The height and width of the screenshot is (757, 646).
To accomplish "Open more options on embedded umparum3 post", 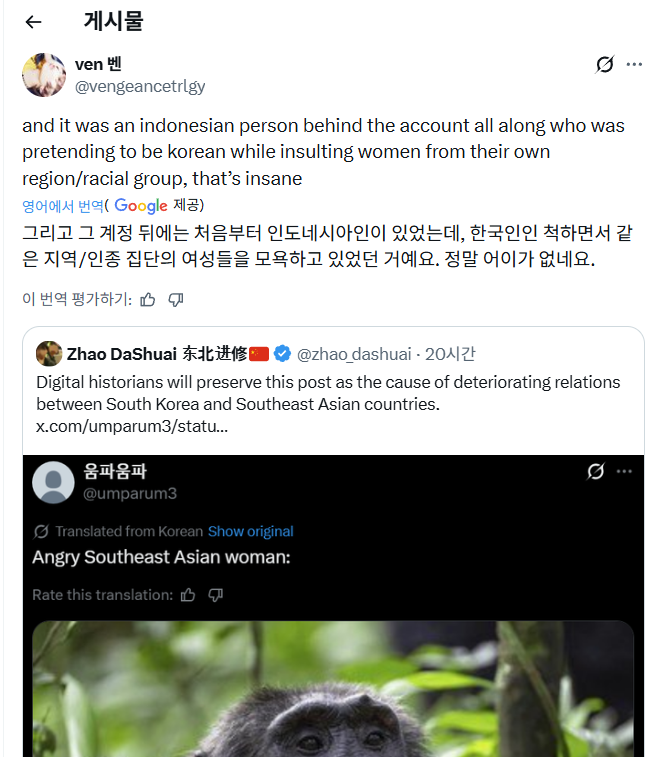I will 624,472.
